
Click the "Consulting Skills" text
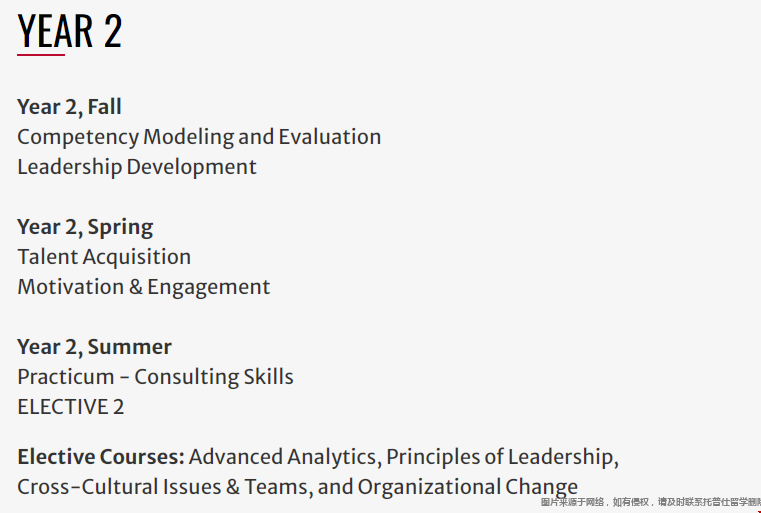click(x=214, y=377)
